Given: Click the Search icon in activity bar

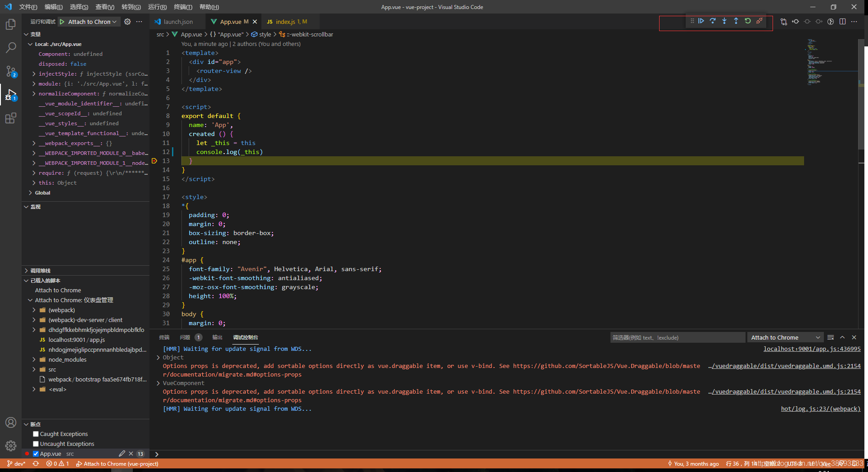Looking at the screenshot, I should (11, 48).
